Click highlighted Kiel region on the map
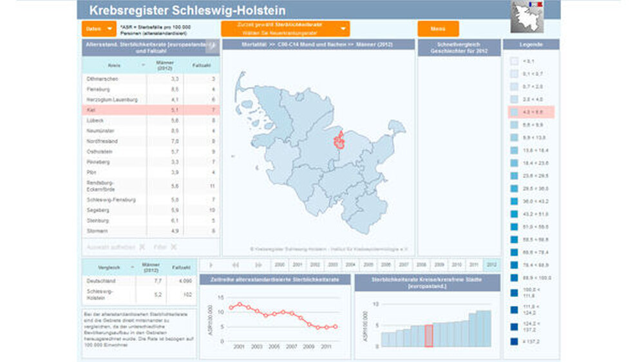This screenshot has width=644, height=362. point(339,141)
